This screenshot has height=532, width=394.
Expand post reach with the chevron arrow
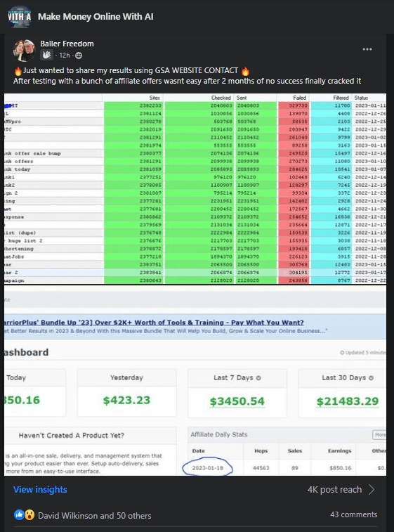tap(372, 490)
